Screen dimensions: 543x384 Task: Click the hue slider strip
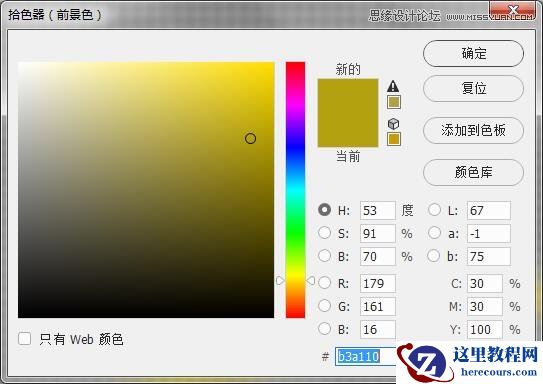[295, 190]
